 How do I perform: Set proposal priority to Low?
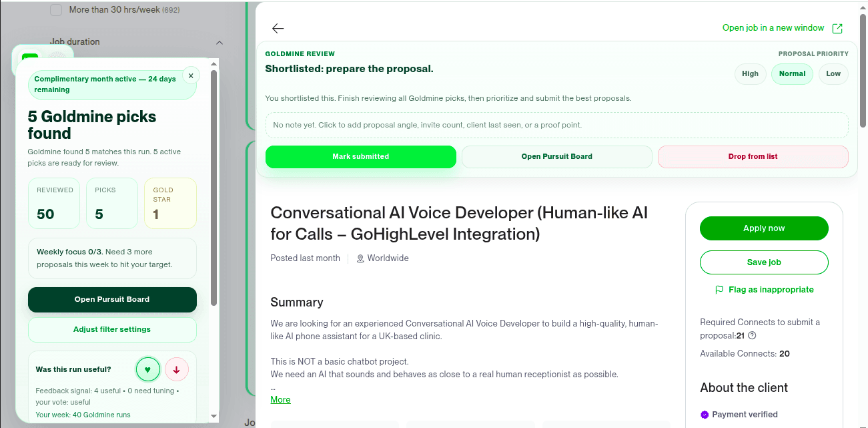[x=833, y=73]
